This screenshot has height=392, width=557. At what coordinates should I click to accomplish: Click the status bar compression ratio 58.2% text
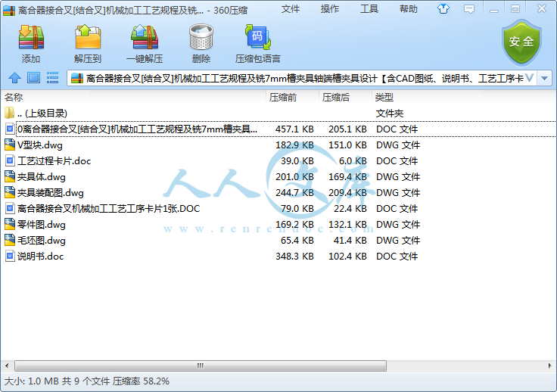pos(141,381)
